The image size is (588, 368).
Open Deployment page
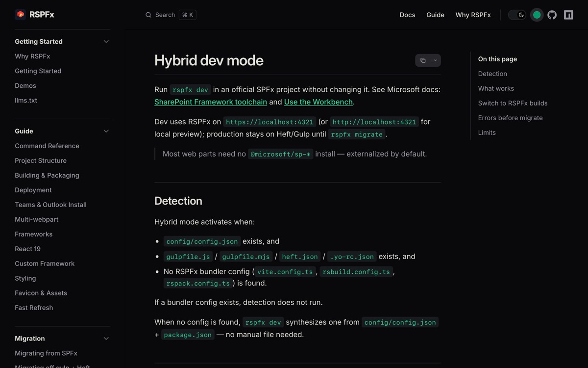click(x=33, y=190)
